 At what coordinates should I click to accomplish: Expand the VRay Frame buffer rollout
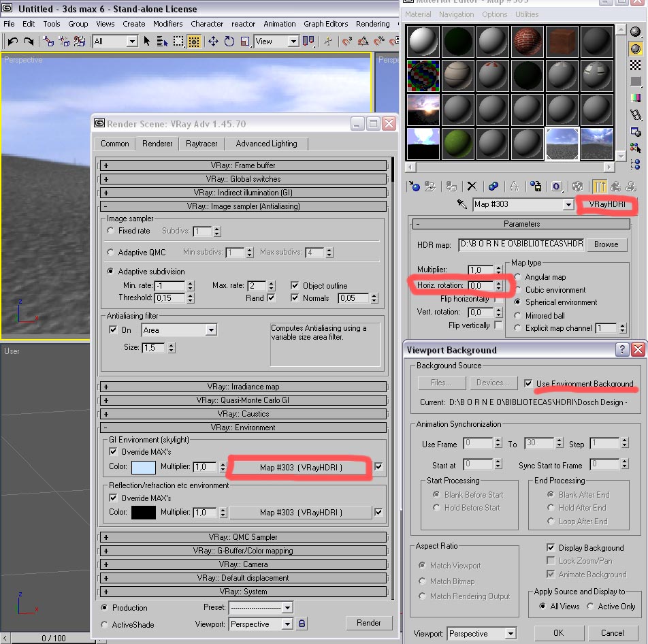point(243,165)
